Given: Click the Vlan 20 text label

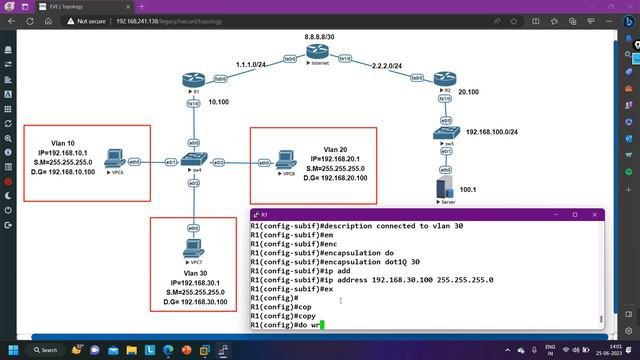Looking at the screenshot, I should [335, 150].
